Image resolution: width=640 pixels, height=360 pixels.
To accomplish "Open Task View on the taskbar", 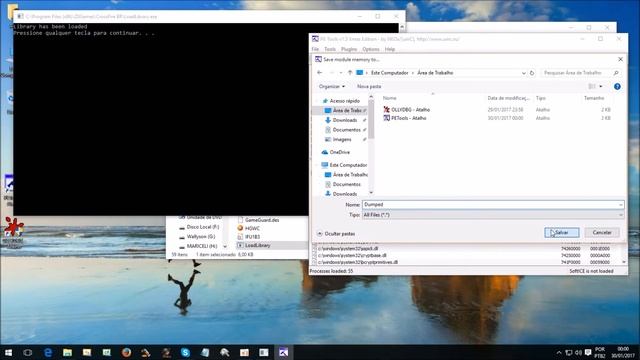I will (x=27, y=352).
